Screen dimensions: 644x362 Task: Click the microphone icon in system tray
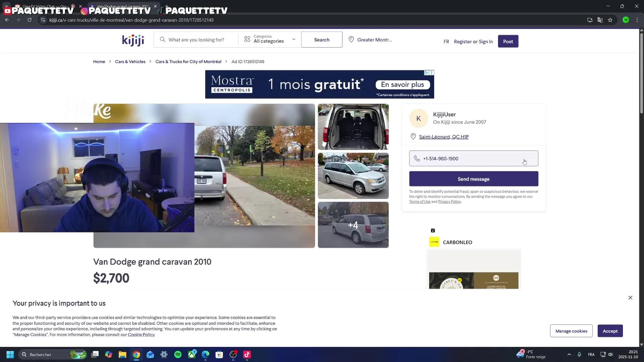tap(580, 354)
